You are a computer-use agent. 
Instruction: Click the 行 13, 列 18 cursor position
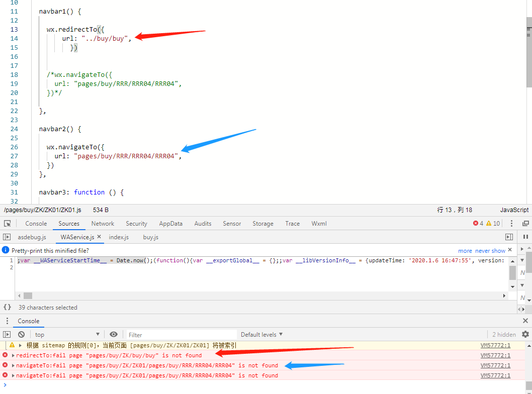[454, 210]
